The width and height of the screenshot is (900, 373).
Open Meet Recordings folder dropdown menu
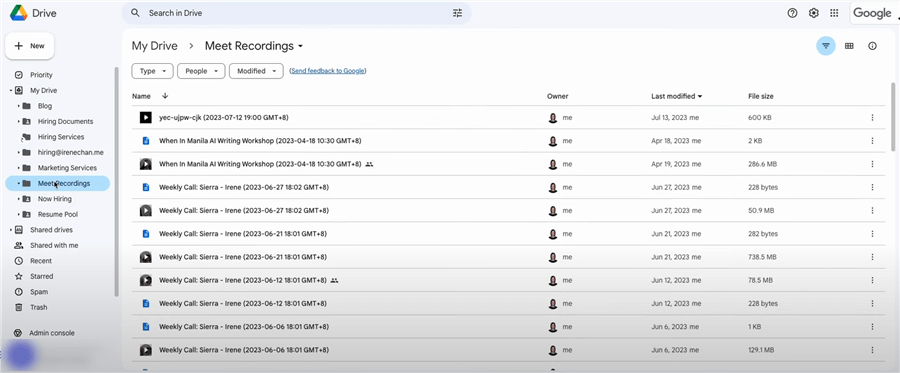coord(301,46)
